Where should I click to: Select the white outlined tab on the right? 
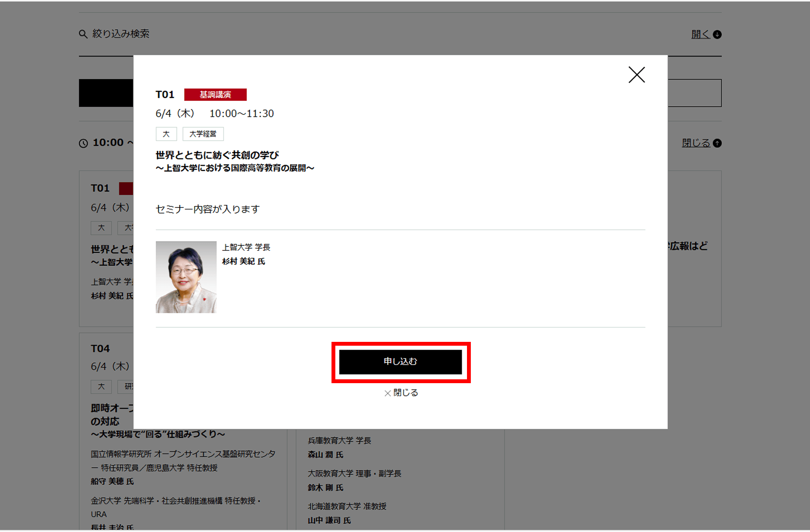pyautogui.click(x=694, y=93)
